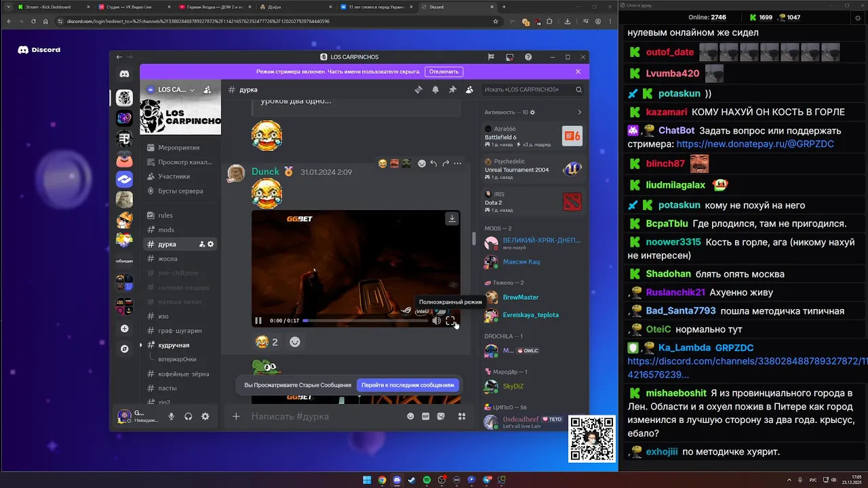
Task: Add a server plus button
Action: coord(124,329)
